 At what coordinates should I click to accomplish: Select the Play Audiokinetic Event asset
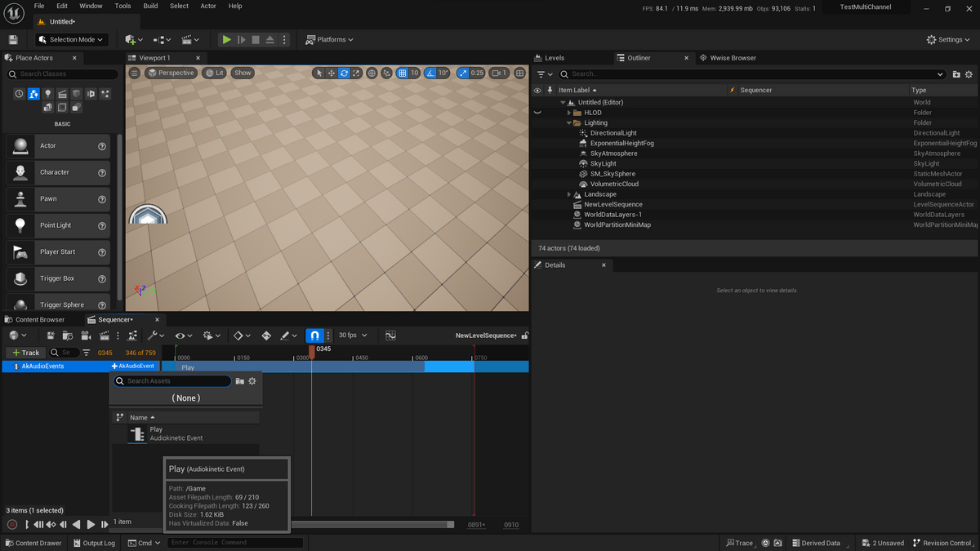click(x=185, y=433)
